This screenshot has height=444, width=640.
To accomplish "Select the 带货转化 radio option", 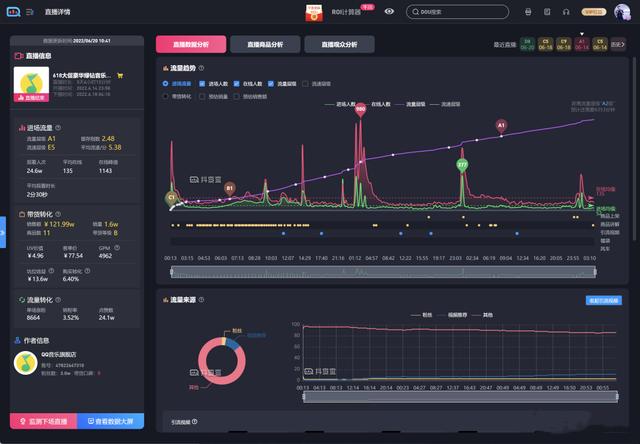I will pos(166,97).
